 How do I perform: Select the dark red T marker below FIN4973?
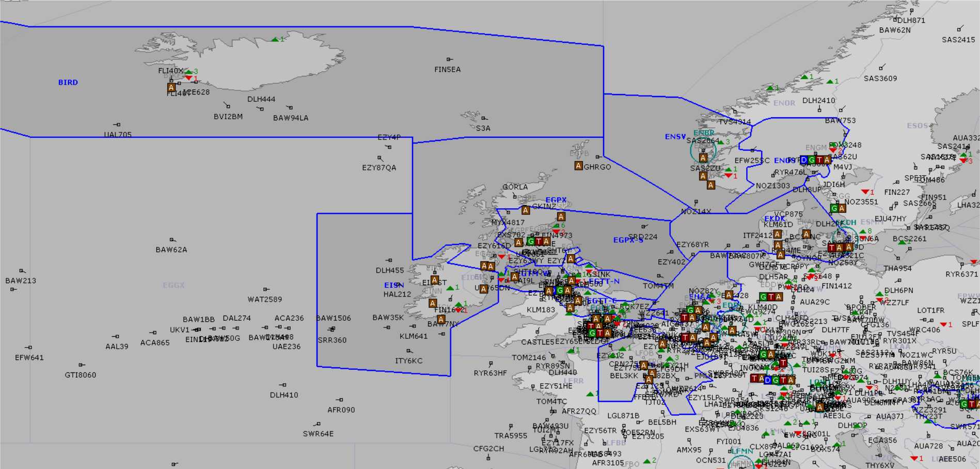(x=539, y=241)
